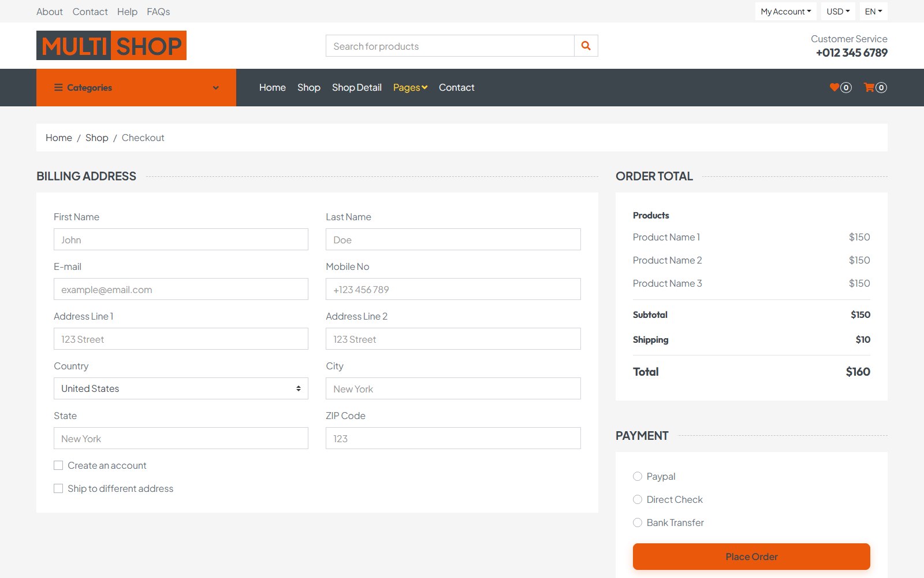This screenshot has width=924, height=578.
Task: Go to Home in navigation bar
Action: pos(273,87)
